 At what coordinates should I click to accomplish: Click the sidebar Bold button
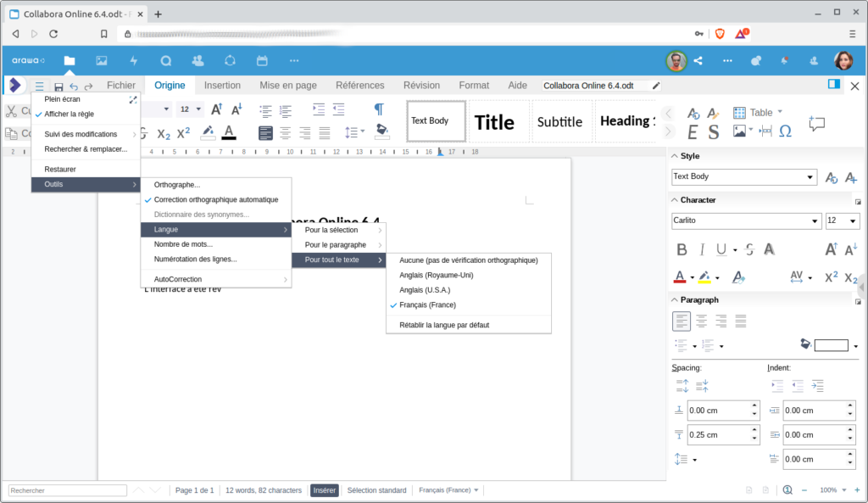pos(682,250)
